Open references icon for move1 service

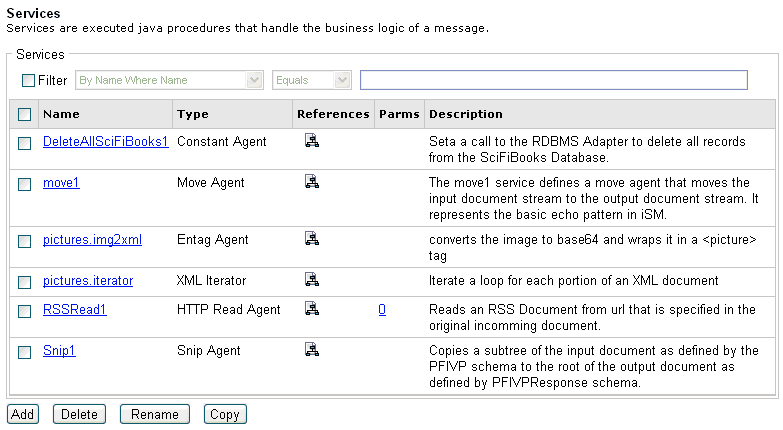coord(312,182)
